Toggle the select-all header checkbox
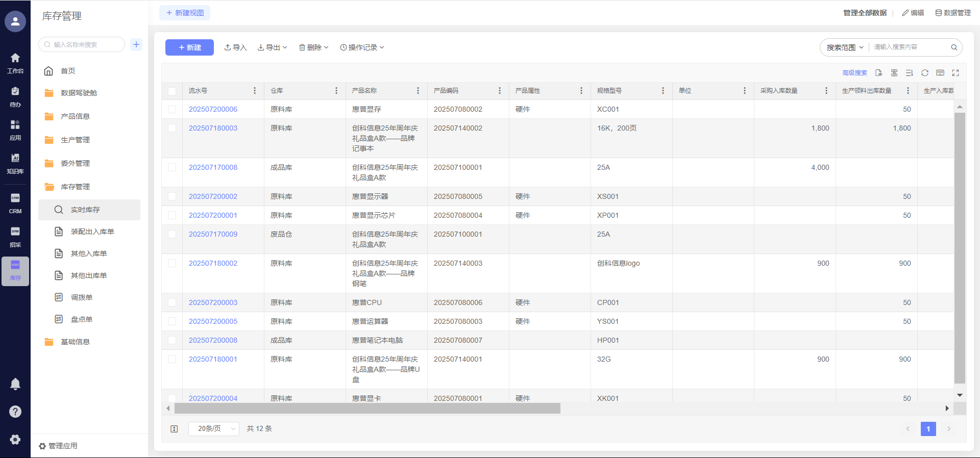The width and height of the screenshot is (980, 458). coord(172,91)
